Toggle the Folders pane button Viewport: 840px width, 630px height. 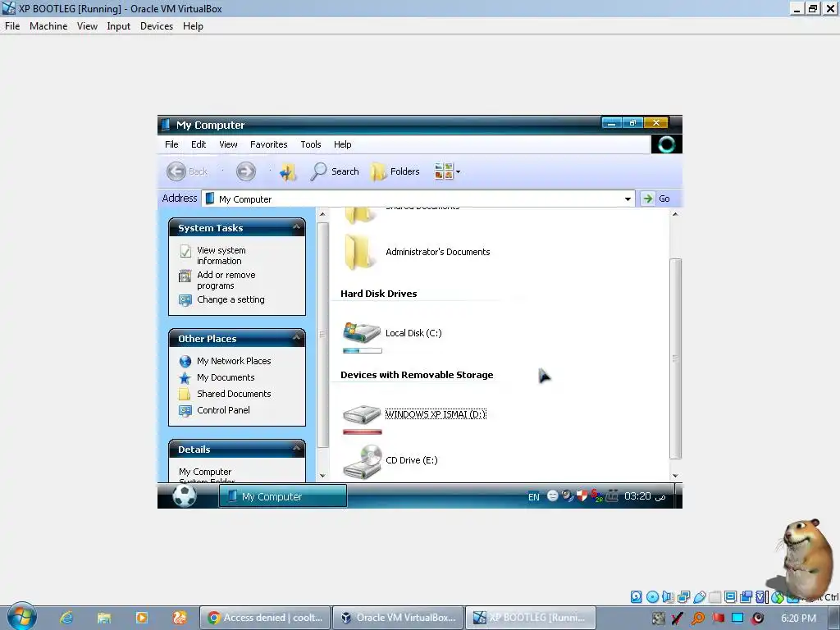coord(395,171)
